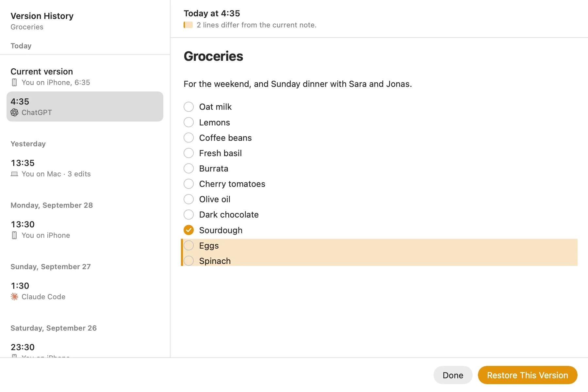
Task: Check off the Oat milk item
Action: 189,107
